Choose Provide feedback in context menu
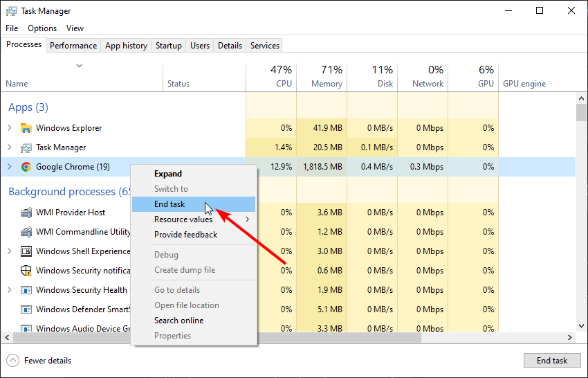The width and height of the screenshot is (588, 378). tap(194, 235)
